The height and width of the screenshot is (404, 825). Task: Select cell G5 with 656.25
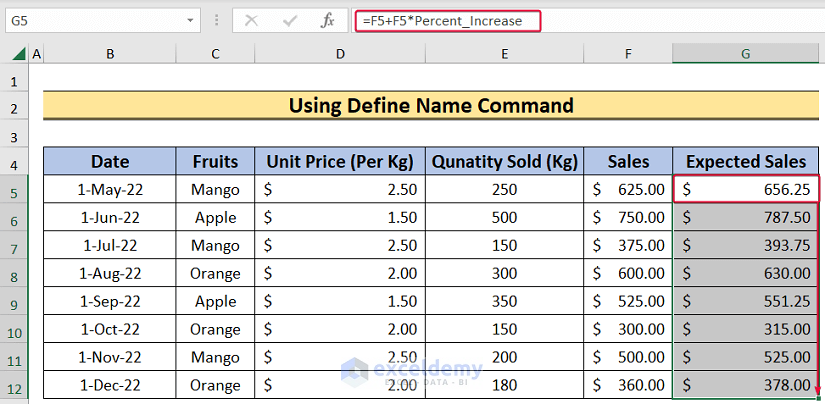[745, 189]
